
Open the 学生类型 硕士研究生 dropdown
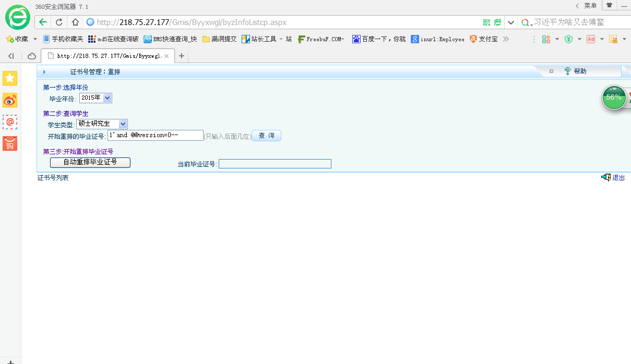pos(102,124)
